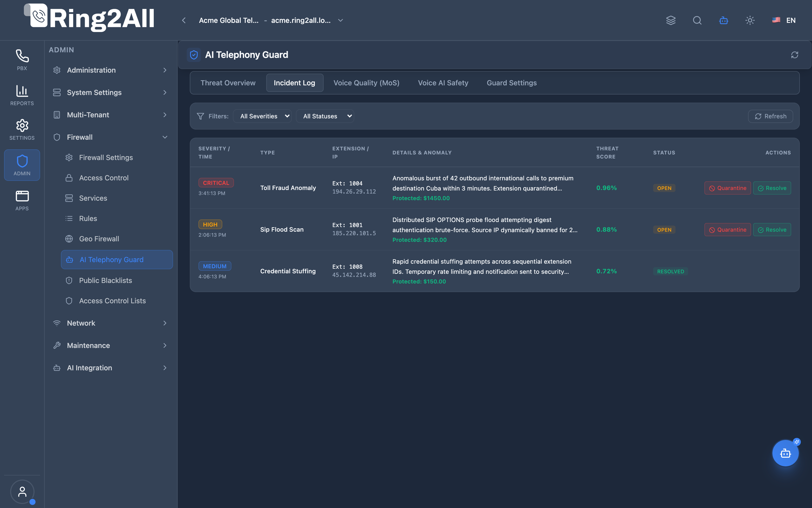Image resolution: width=812 pixels, height=508 pixels.
Task: Open Services under Firewall
Action: pos(117,198)
